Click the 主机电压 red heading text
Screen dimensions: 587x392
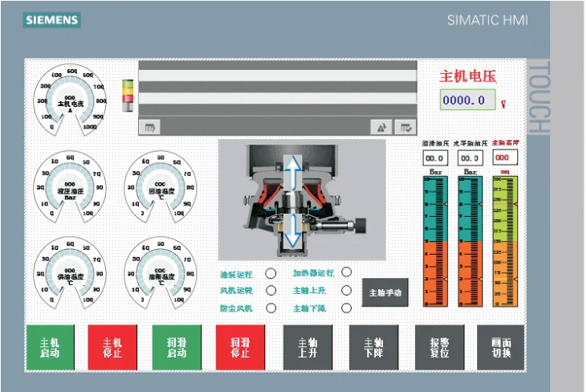coord(467,76)
